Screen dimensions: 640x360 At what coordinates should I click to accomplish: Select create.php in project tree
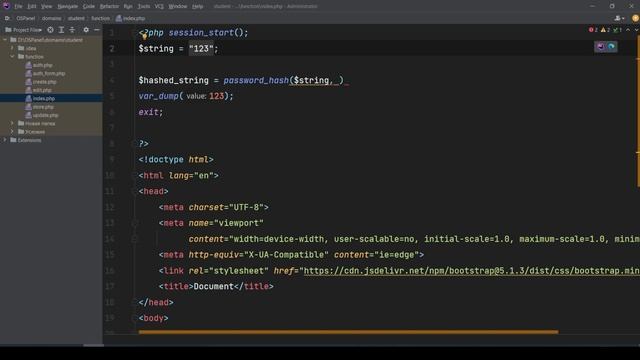(x=44, y=82)
